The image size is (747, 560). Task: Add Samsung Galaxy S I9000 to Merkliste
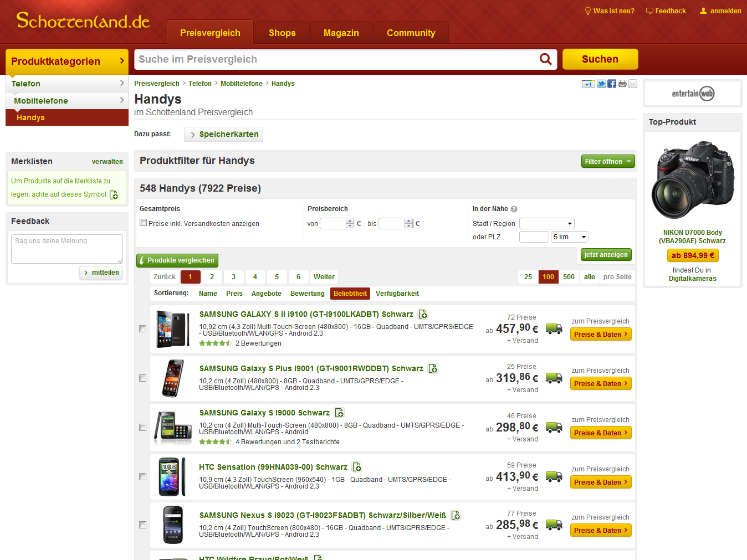339,413
